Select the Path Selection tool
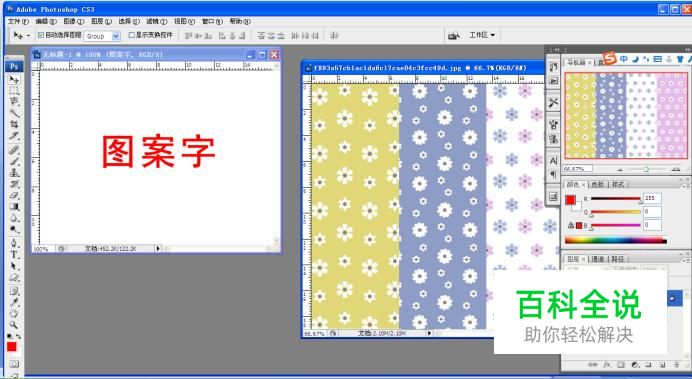 click(14, 266)
